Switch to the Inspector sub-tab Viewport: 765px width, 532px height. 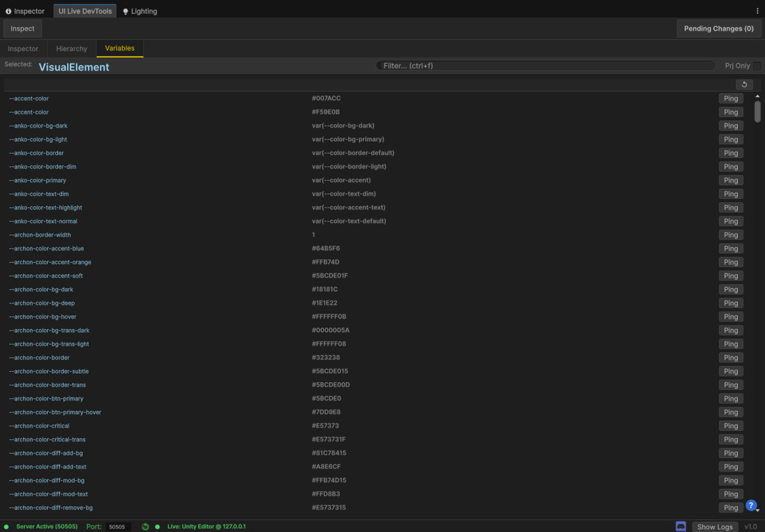(23, 49)
